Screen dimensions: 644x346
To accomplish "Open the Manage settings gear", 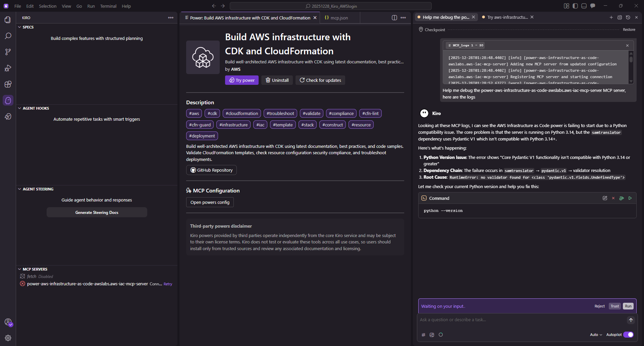I will click(x=8, y=338).
